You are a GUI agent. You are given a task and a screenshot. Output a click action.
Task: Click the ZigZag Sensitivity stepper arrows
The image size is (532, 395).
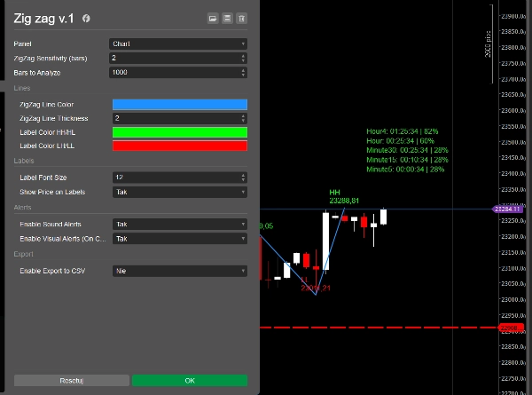tap(243, 58)
